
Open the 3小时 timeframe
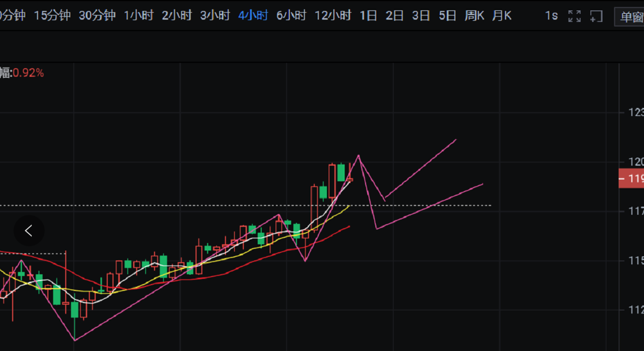point(215,16)
